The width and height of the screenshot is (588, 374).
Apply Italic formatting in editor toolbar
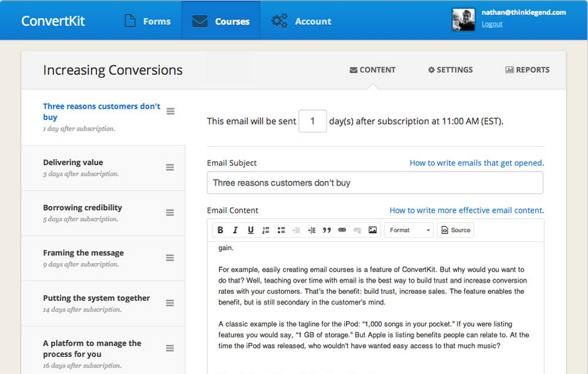coord(236,230)
